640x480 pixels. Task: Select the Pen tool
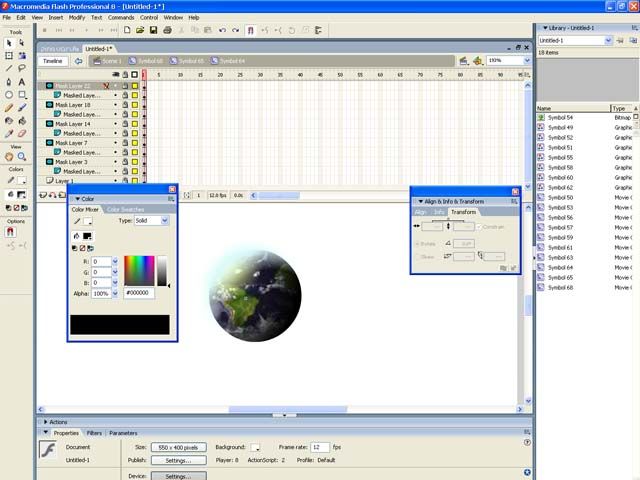pyautogui.click(x=9, y=82)
